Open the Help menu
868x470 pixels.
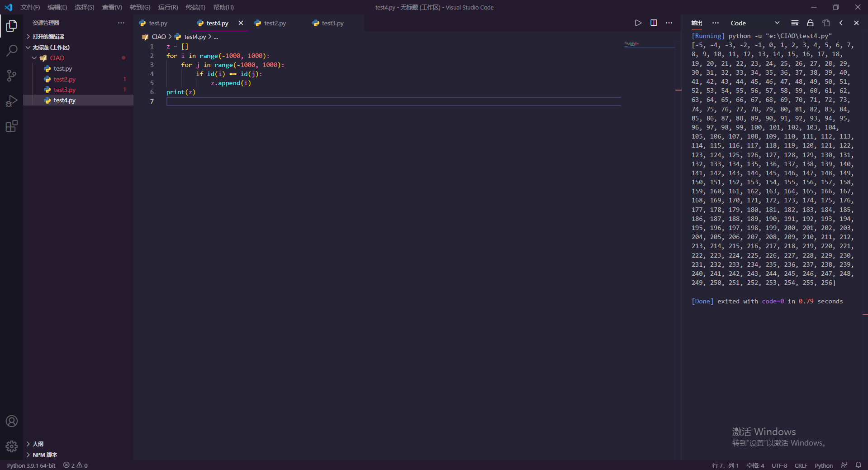pos(223,7)
